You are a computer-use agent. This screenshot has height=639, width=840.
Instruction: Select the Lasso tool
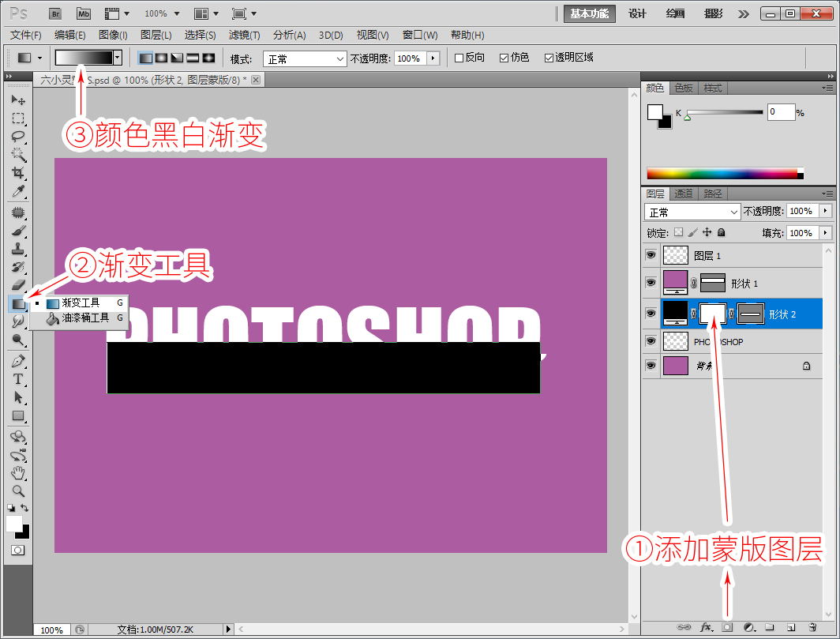coord(18,136)
